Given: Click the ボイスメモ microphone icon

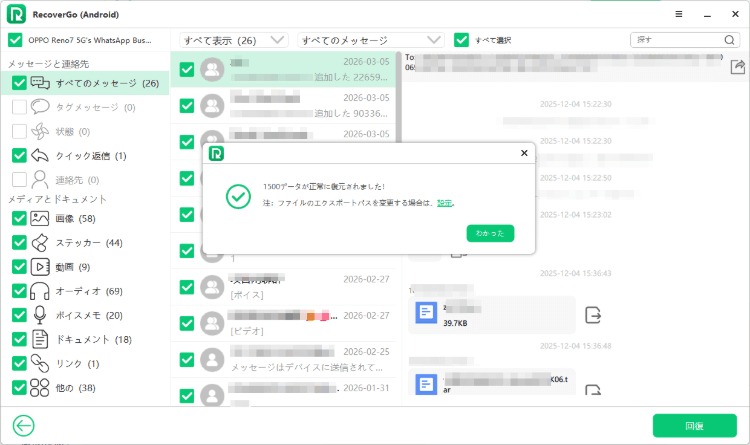Looking at the screenshot, I should point(40,315).
